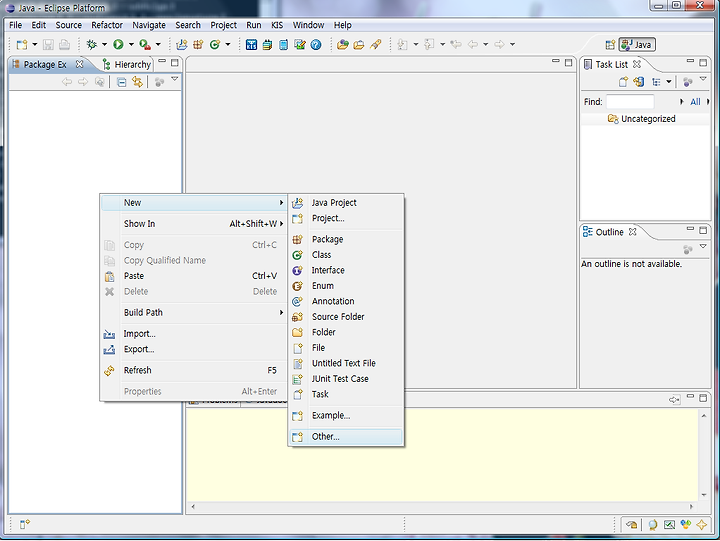
Task: Select Refresh in context menu
Action: pos(193,371)
